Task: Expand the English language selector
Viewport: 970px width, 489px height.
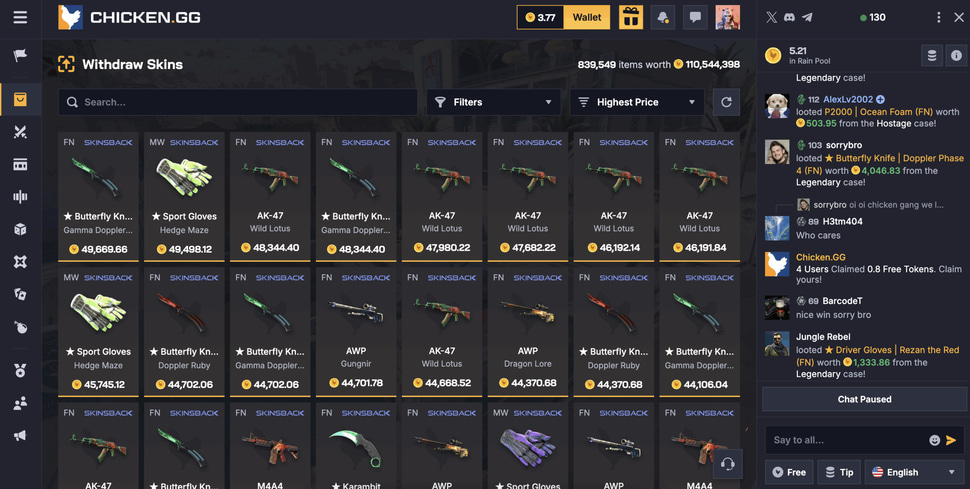Action: (914, 472)
